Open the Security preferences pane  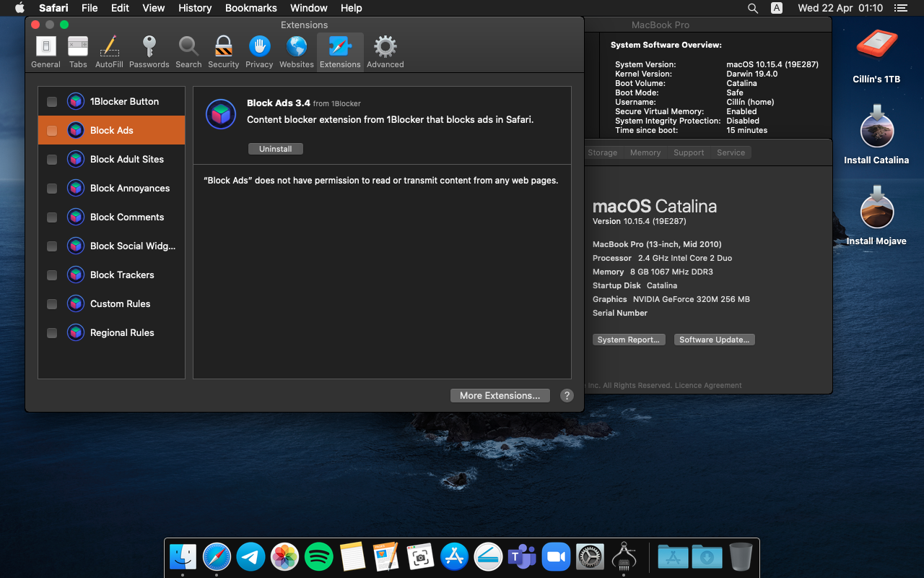coord(224,53)
